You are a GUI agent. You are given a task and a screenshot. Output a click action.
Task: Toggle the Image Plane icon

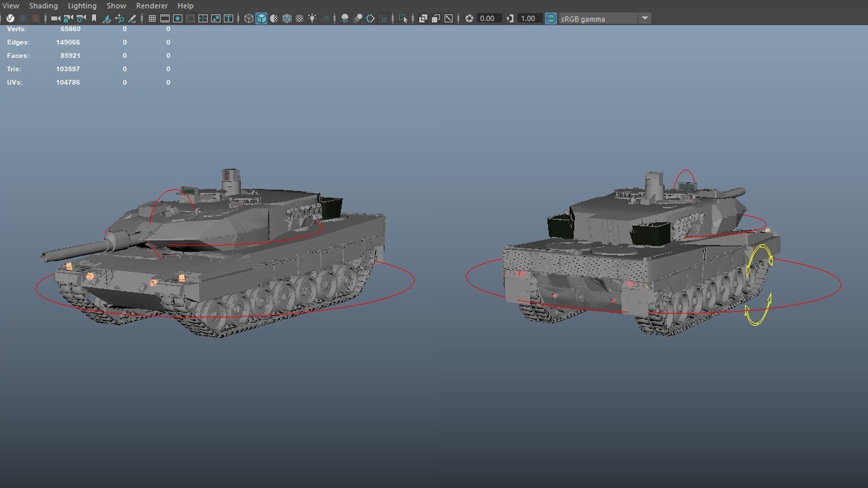[x=106, y=19]
